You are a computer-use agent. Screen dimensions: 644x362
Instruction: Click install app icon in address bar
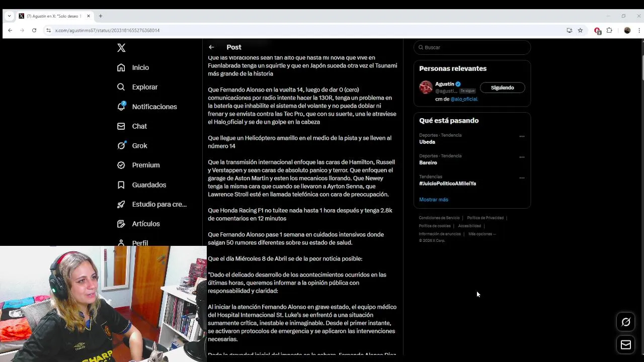569,30
